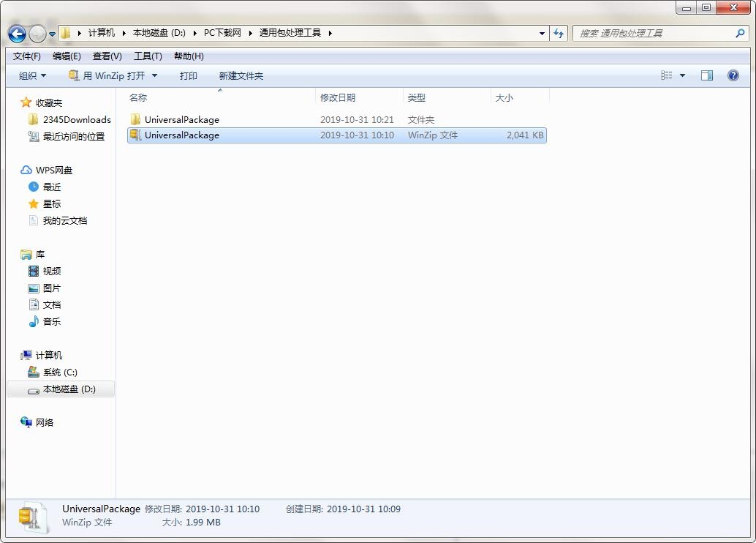Click the 1.99 MB size in details pane
The height and width of the screenshot is (543, 756).
coord(203,523)
